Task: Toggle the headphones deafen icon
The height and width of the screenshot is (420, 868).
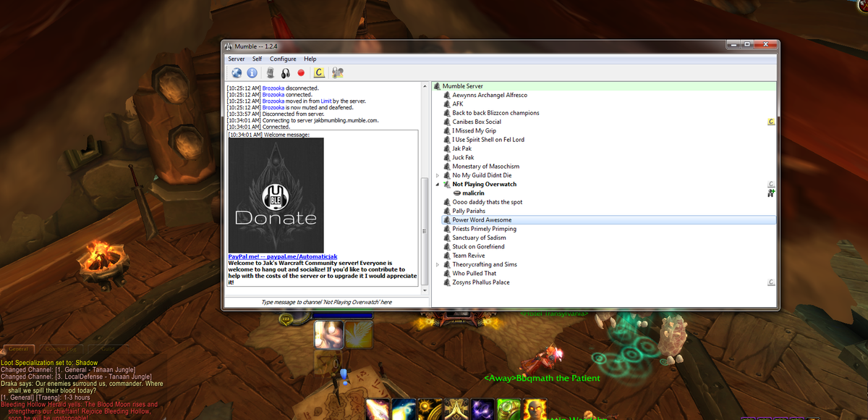Action: pos(286,72)
